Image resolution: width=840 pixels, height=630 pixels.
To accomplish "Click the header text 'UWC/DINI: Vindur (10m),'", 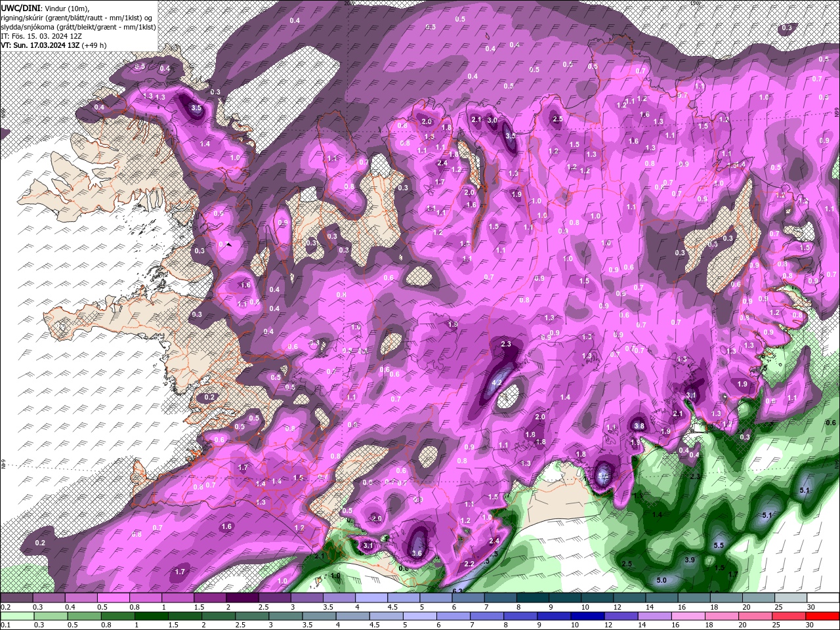I will click(45, 8).
